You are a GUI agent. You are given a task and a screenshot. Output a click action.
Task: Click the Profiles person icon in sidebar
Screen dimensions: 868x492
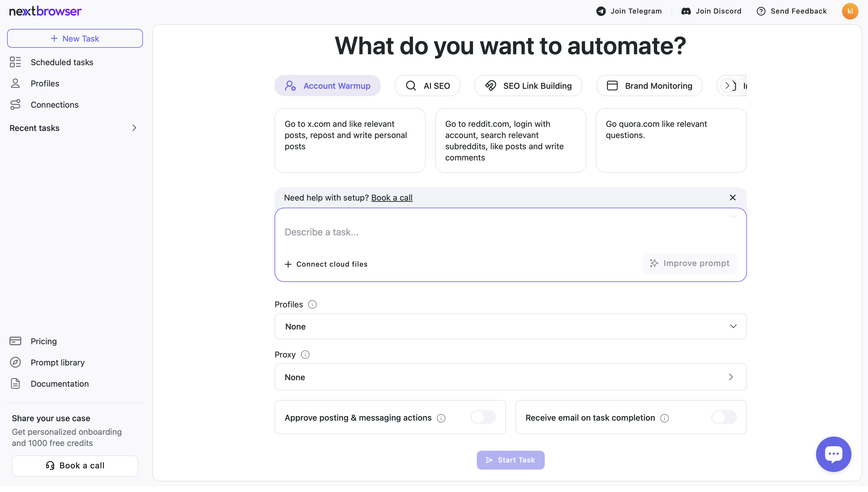(15, 83)
